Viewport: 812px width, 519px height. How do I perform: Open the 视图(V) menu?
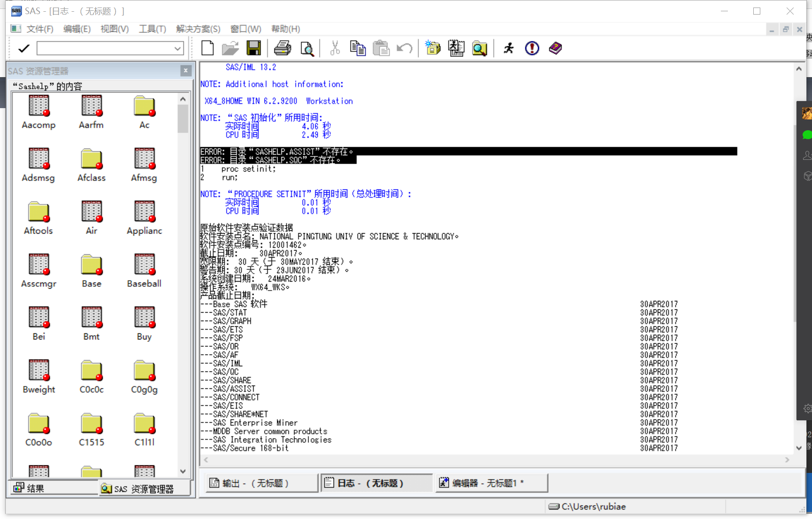tap(115, 29)
